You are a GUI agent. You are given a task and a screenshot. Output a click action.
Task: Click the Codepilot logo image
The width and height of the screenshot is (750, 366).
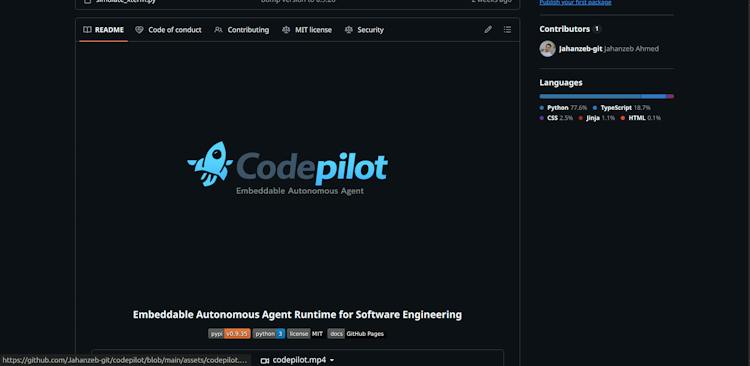point(287,168)
